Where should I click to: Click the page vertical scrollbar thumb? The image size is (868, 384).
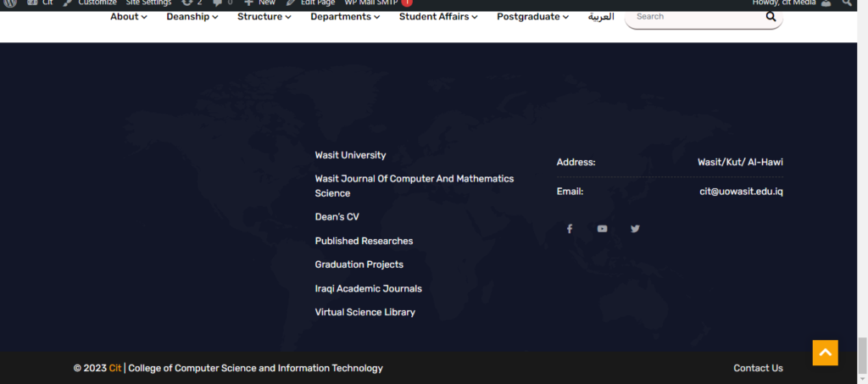click(x=862, y=349)
